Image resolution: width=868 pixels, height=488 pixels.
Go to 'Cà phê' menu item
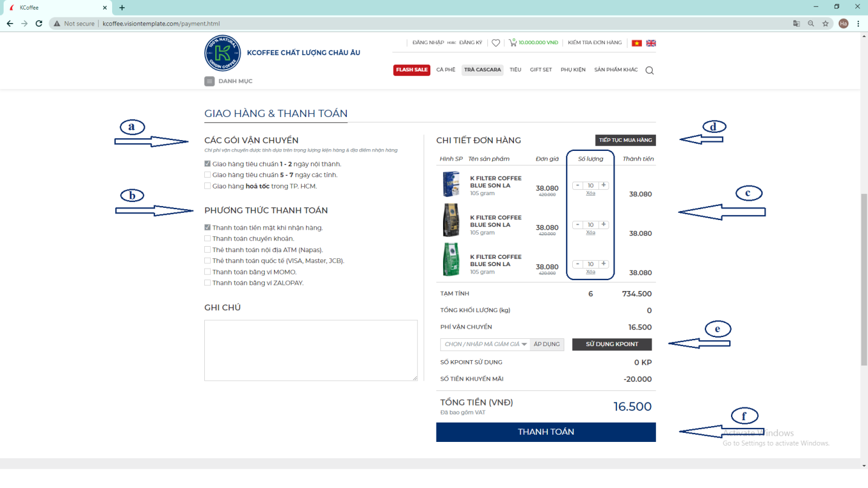(446, 70)
